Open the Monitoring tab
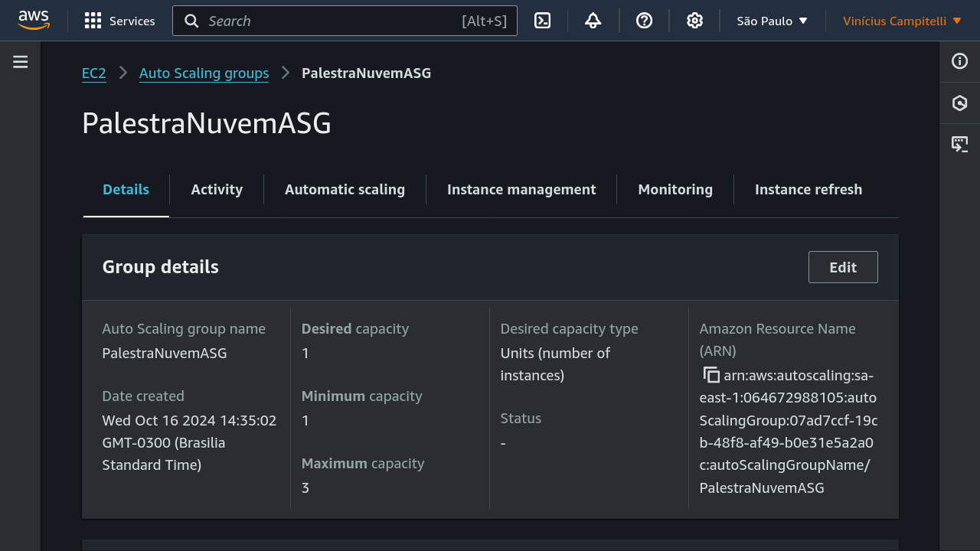The width and height of the screenshot is (980, 551). click(675, 190)
